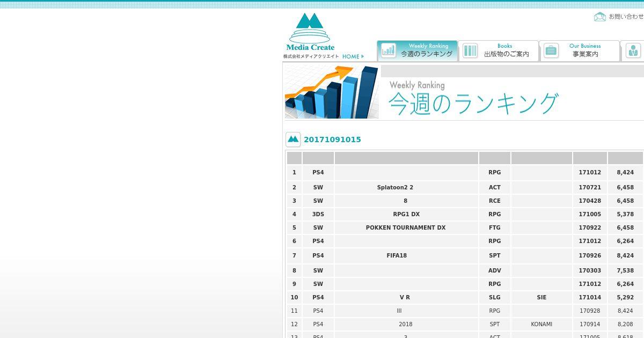This screenshot has height=338, width=644.
Task: Click the small logo icon beside 20171091015
Action: coord(293,139)
